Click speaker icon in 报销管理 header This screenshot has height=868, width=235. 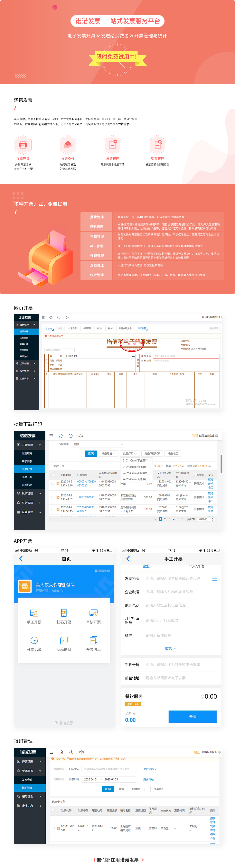coord(81,752)
